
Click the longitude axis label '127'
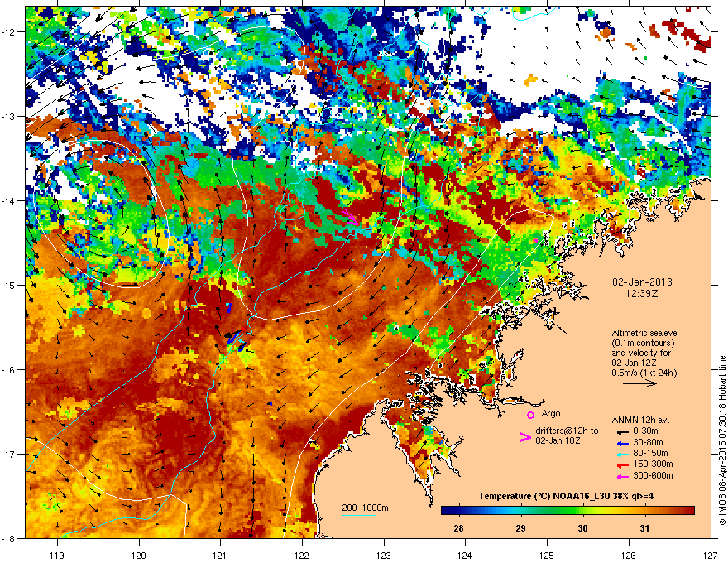tap(711, 555)
